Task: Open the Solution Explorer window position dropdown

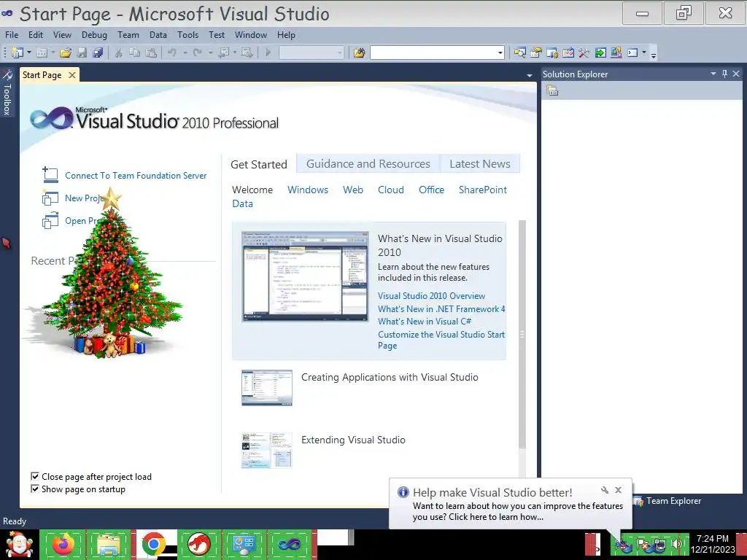Action: [713, 74]
